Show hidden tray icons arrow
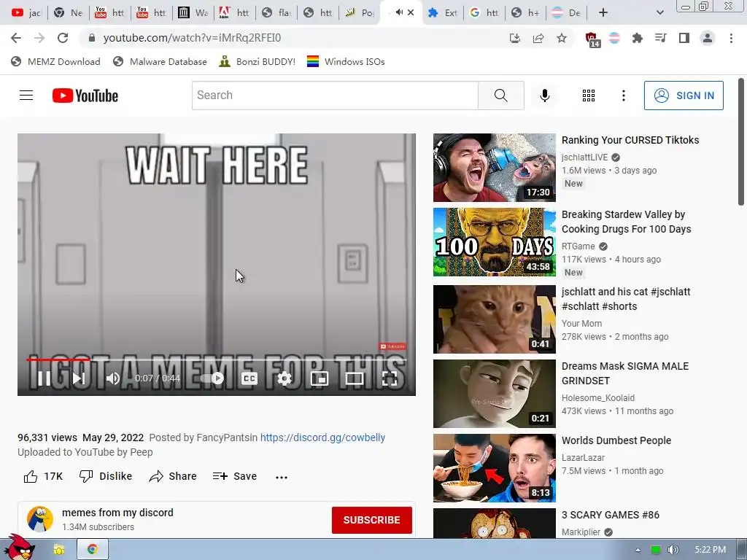Image resolution: width=747 pixels, height=560 pixels. [x=638, y=550]
